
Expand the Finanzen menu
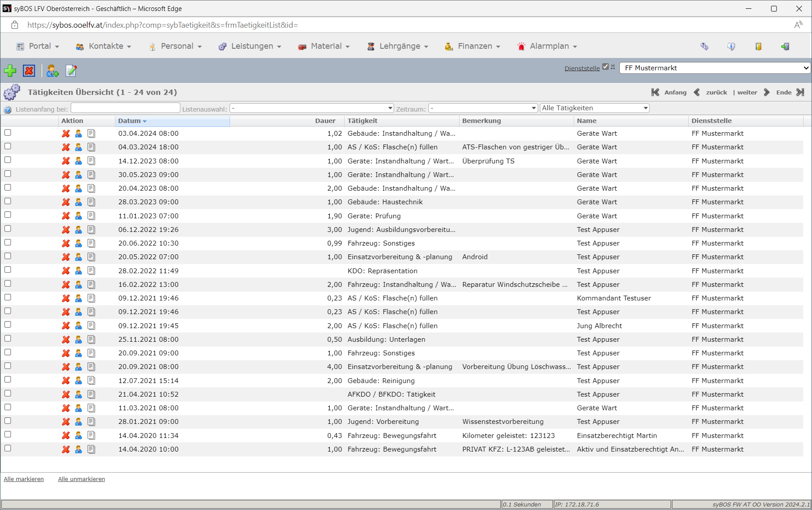pos(472,46)
